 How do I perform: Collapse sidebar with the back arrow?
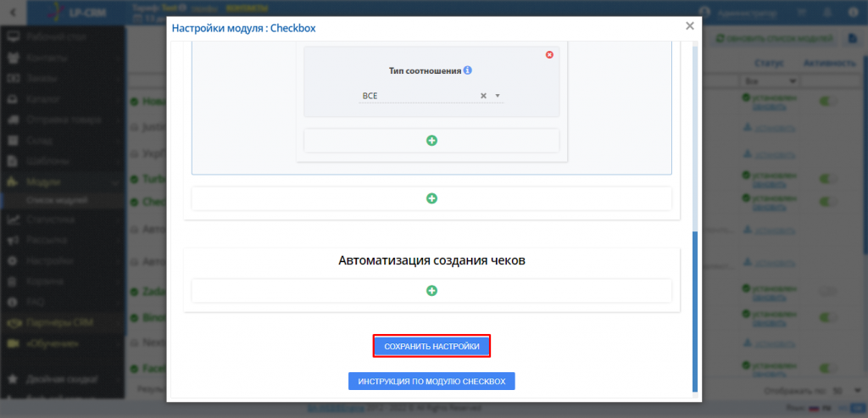click(13, 12)
